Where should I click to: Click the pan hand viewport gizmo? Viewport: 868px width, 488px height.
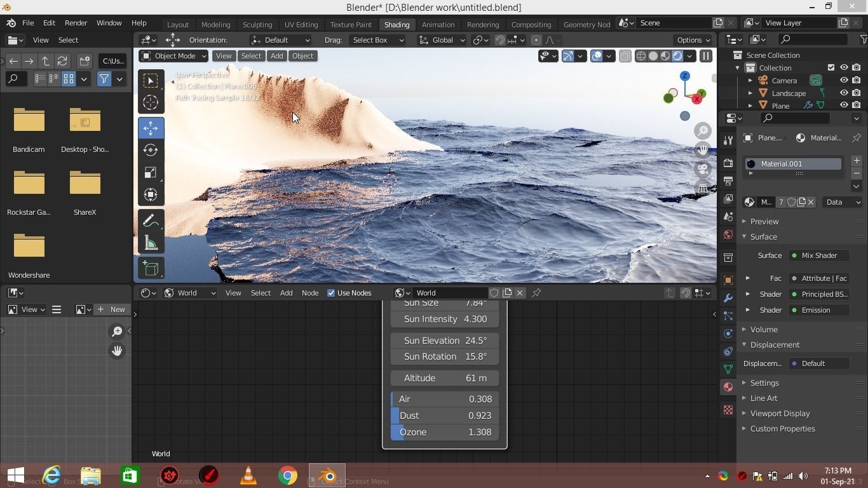pos(703,150)
